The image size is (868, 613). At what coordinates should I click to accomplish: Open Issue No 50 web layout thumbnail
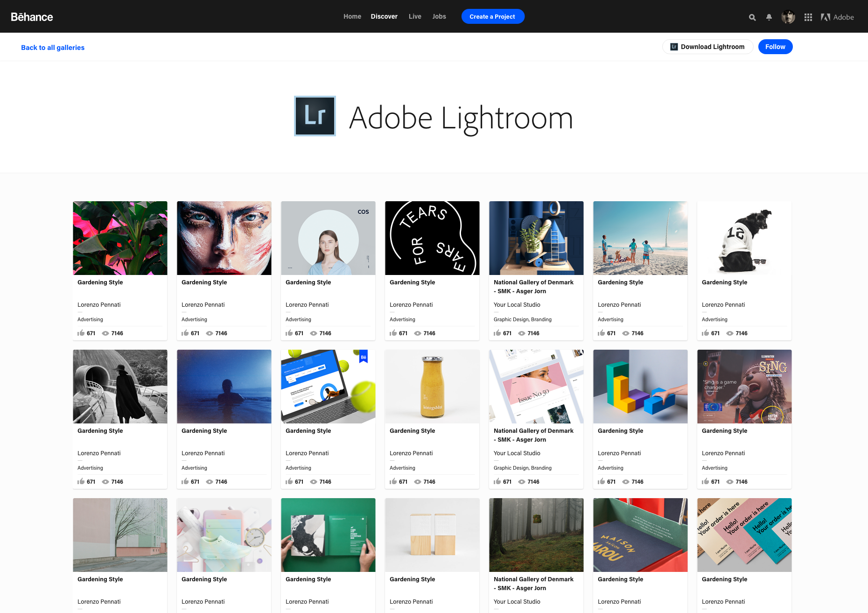coord(536,387)
